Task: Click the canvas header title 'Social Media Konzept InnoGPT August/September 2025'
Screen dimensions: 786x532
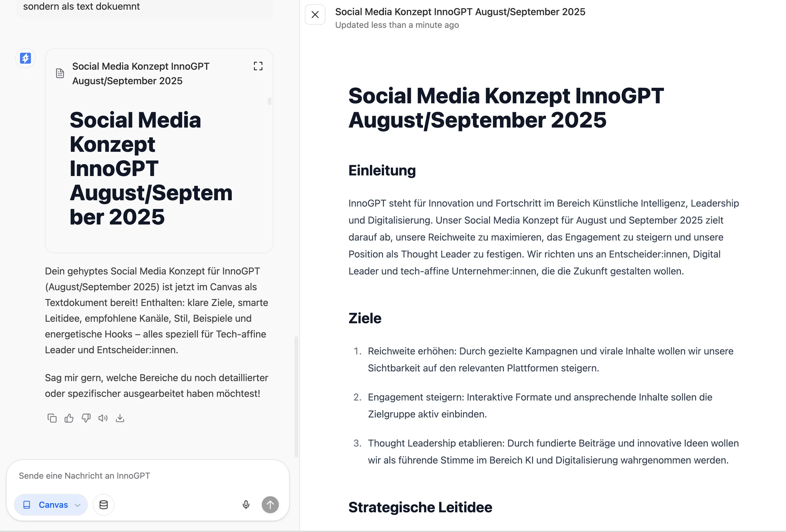Action: [x=460, y=12]
